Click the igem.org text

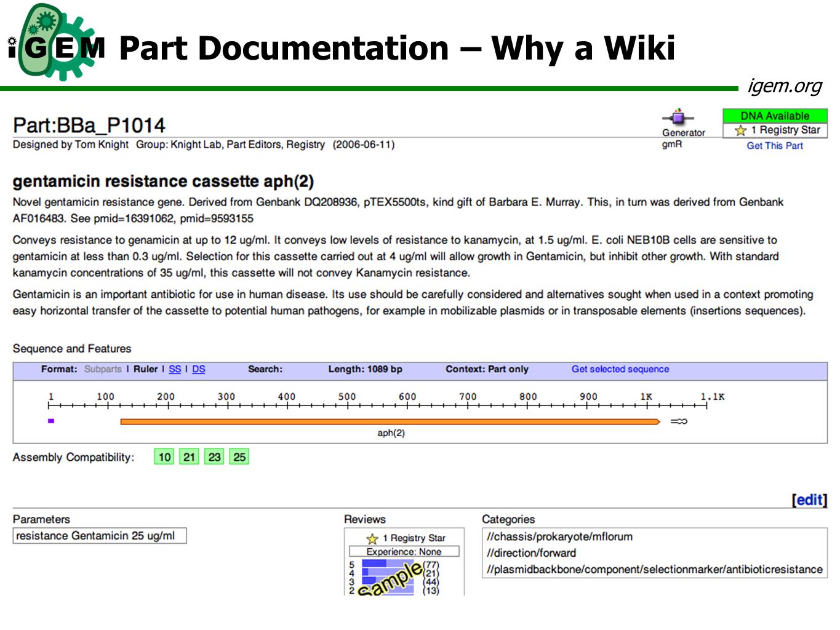coord(785,86)
